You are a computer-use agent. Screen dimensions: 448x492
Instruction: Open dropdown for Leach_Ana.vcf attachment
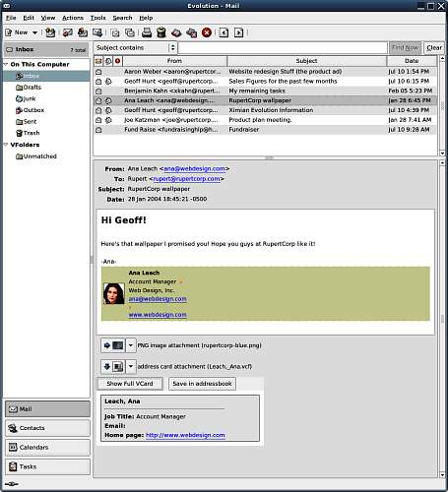click(x=131, y=366)
